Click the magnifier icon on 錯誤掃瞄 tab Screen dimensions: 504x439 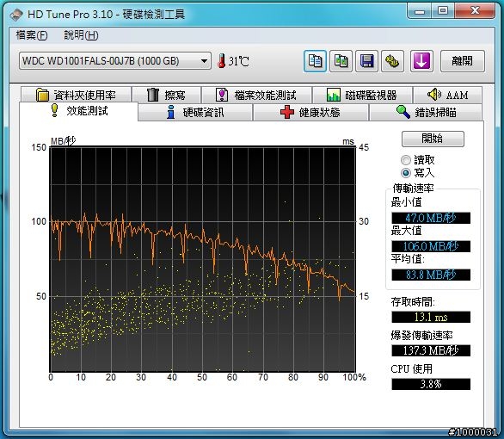(403, 112)
